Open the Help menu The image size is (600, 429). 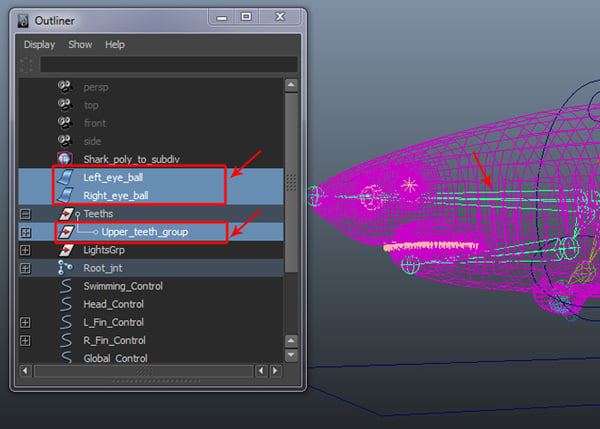(x=115, y=45)
